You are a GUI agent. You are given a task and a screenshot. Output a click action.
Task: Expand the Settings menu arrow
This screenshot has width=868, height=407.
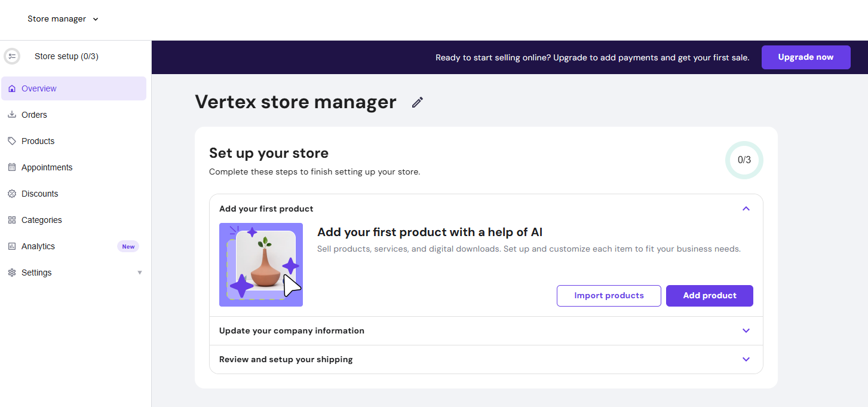pyautogui.click(x=140, y=272)
